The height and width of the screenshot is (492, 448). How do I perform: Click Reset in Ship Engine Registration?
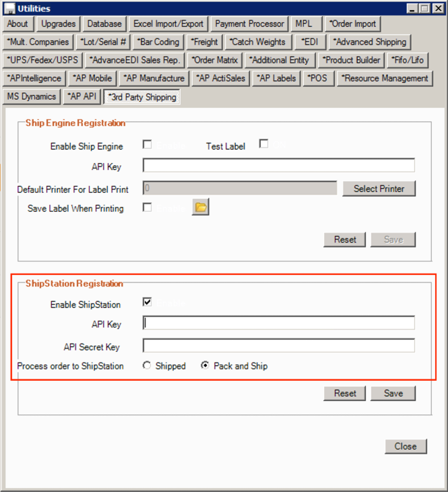(x=345, y=239)
